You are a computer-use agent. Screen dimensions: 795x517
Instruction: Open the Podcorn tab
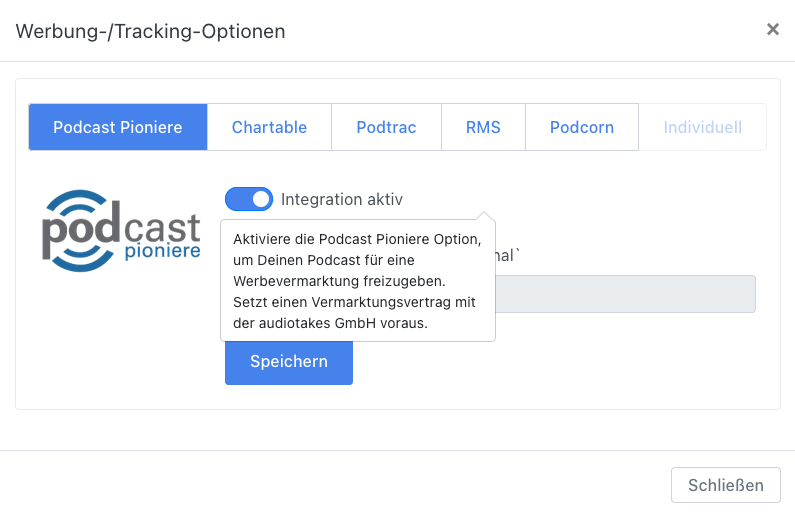(582, 127)
